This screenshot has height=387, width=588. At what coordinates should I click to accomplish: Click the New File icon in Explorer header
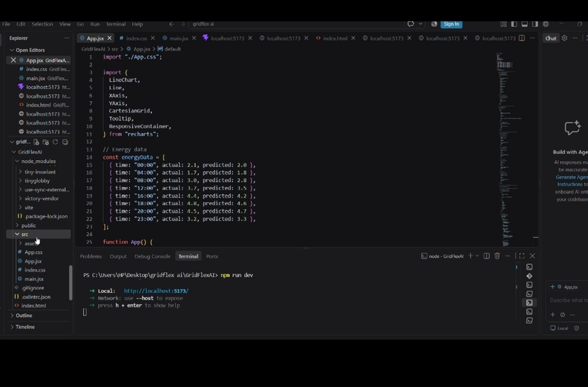36,142
